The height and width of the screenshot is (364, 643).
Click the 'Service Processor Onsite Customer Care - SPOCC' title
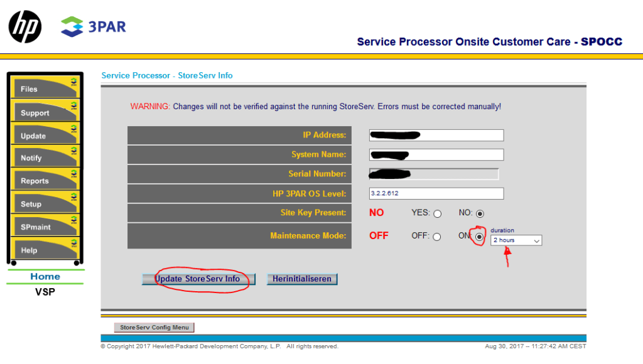coord(490,42)
